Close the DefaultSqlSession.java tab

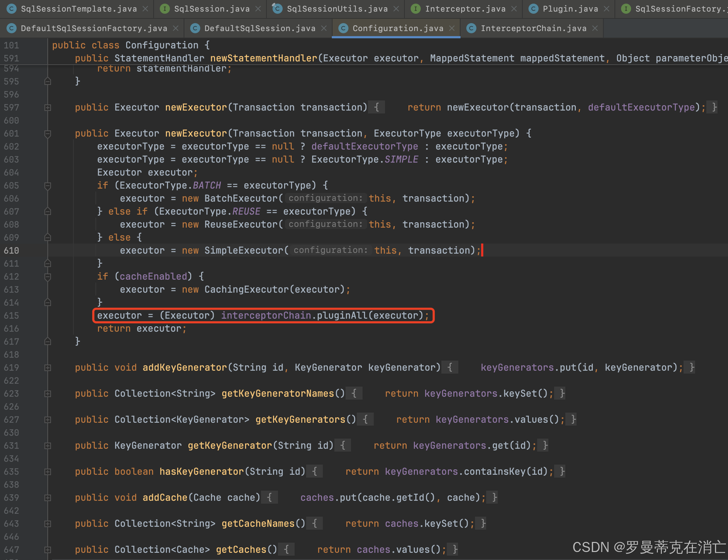pyautogui.click(x=324, y=28)
